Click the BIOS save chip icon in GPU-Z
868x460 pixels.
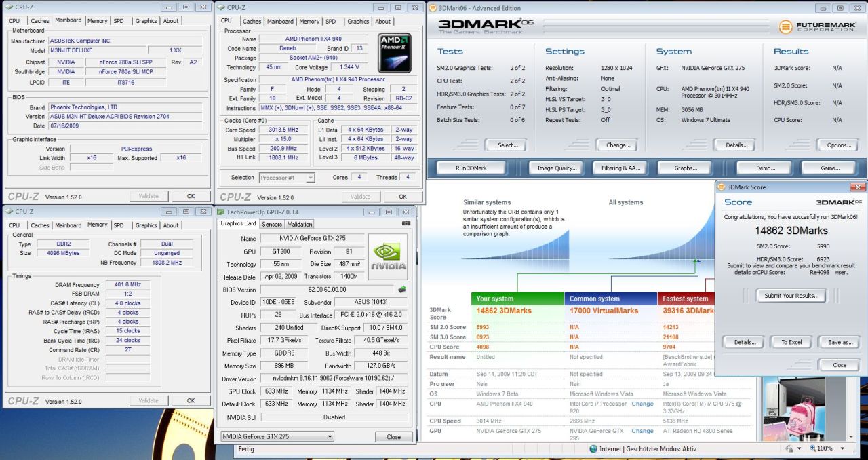401,290
